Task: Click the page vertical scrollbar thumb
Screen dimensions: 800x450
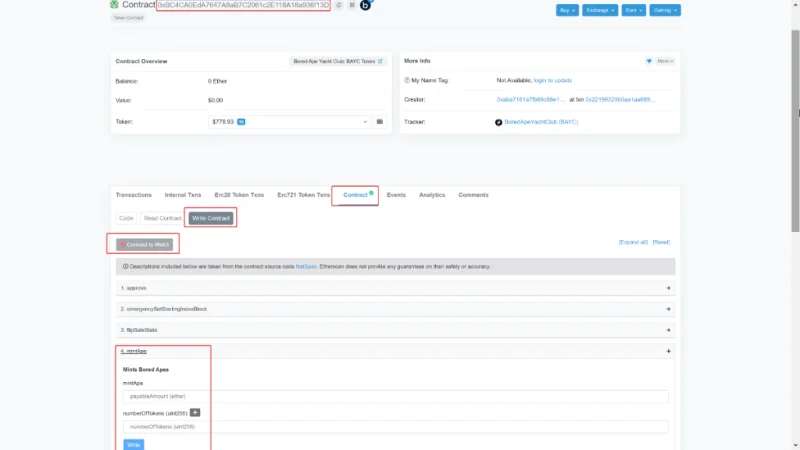Action: (795, 131)
